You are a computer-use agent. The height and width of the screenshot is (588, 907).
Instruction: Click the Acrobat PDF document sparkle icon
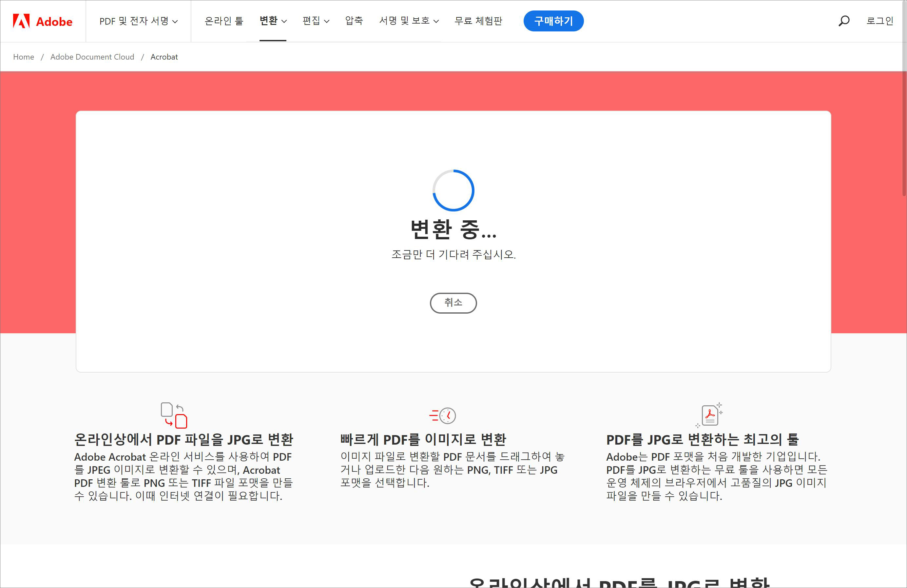pyautogui.click(x=710, y=415)
